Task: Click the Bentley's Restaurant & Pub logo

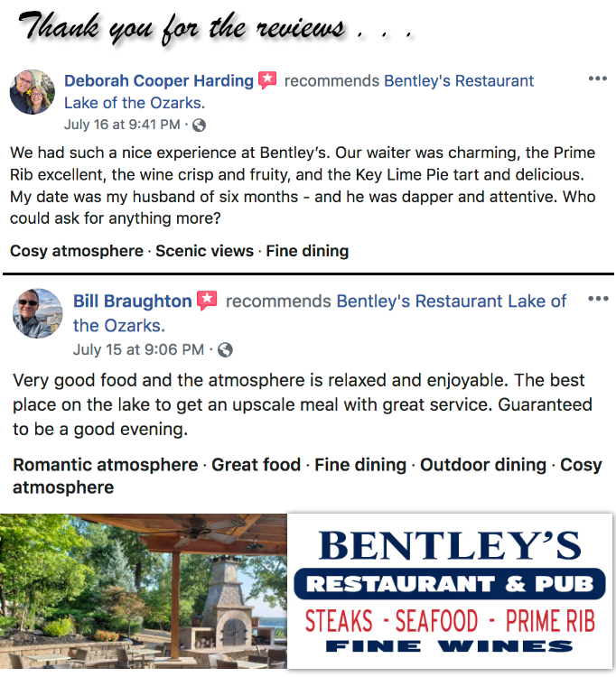Action: click(x=450, y=591)
